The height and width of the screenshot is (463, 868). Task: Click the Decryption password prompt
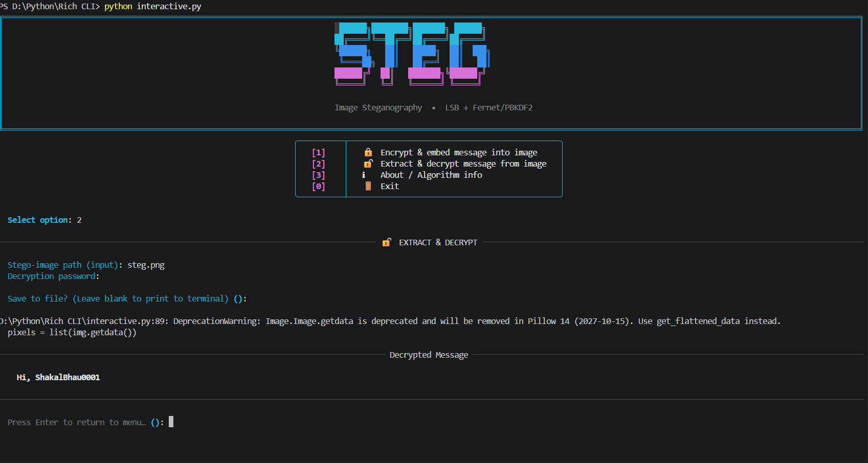click(x=53, y=276)
